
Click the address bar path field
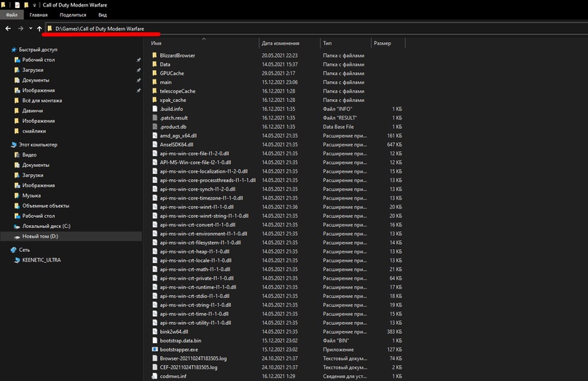click(x=315, y=28)
